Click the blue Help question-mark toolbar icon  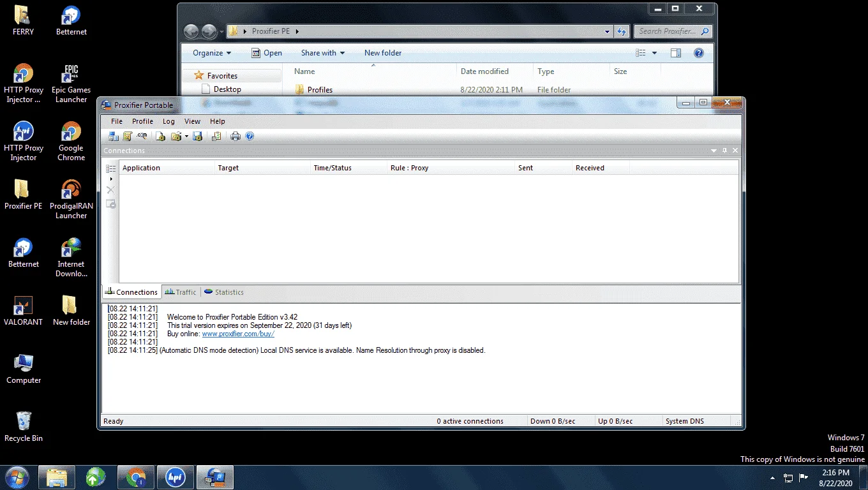(250, 136)
